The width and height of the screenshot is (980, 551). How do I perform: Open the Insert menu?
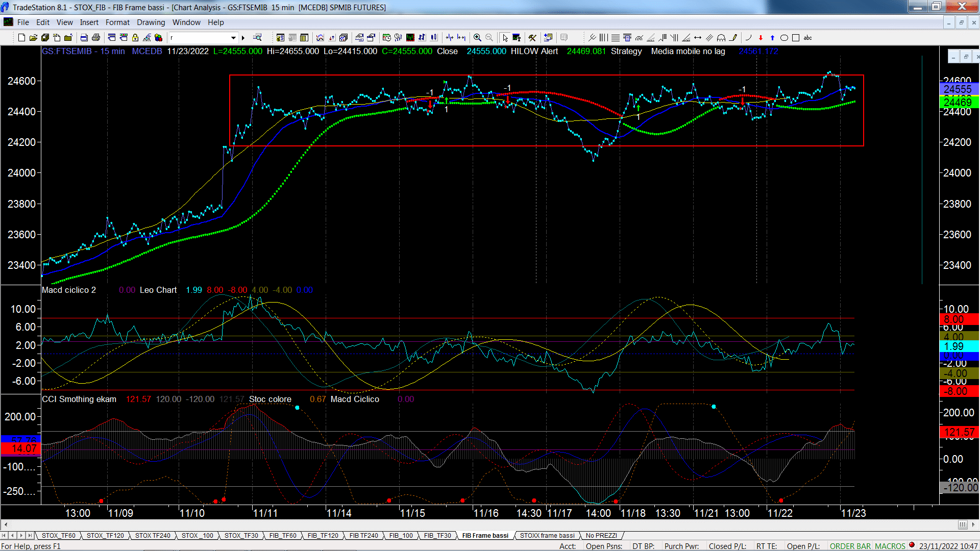click(89, 22)
